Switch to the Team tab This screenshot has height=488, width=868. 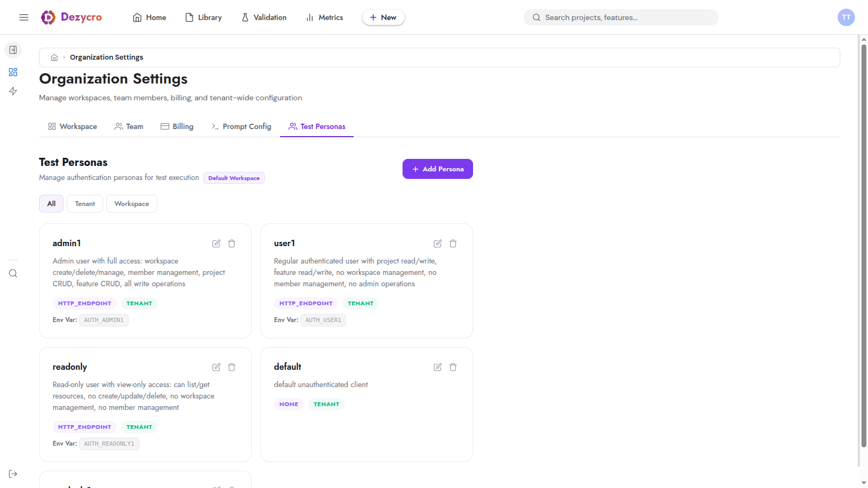pos(129,126)
